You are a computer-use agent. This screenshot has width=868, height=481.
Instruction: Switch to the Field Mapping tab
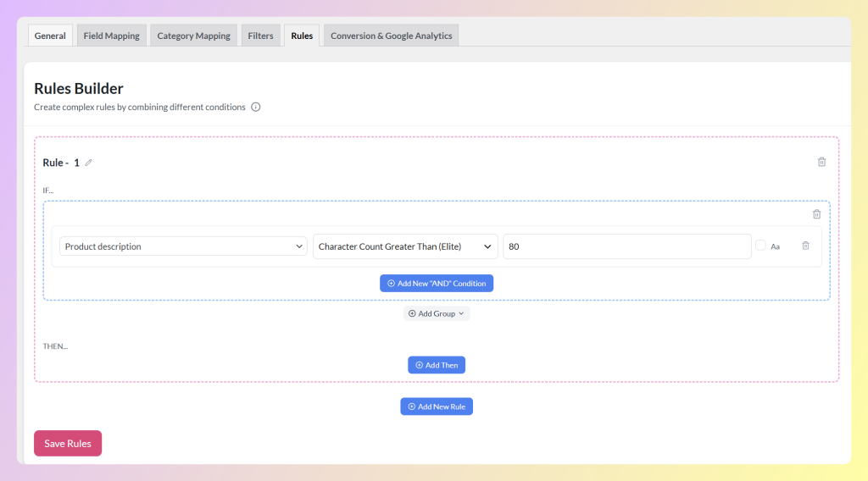(x=111, y=36)
